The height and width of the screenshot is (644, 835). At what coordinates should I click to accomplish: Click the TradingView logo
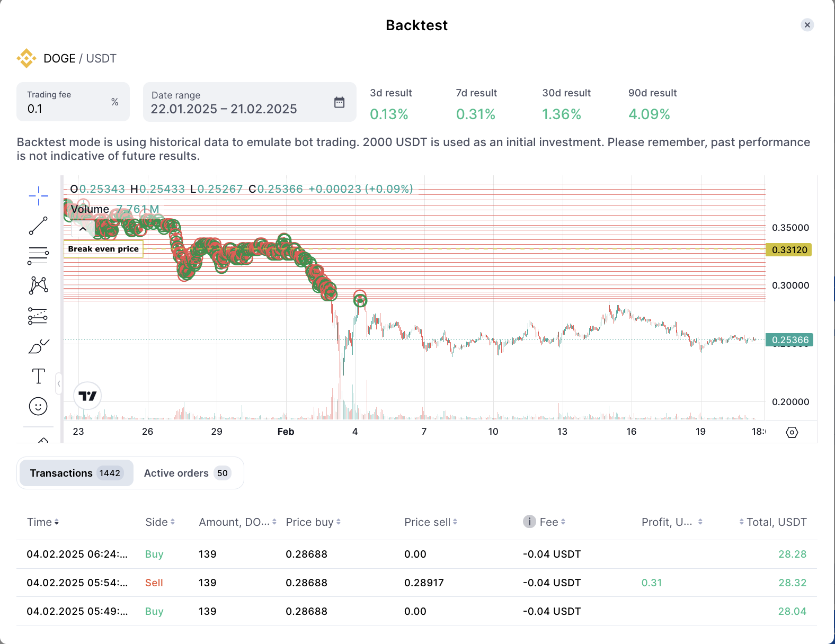coord(87,396)
